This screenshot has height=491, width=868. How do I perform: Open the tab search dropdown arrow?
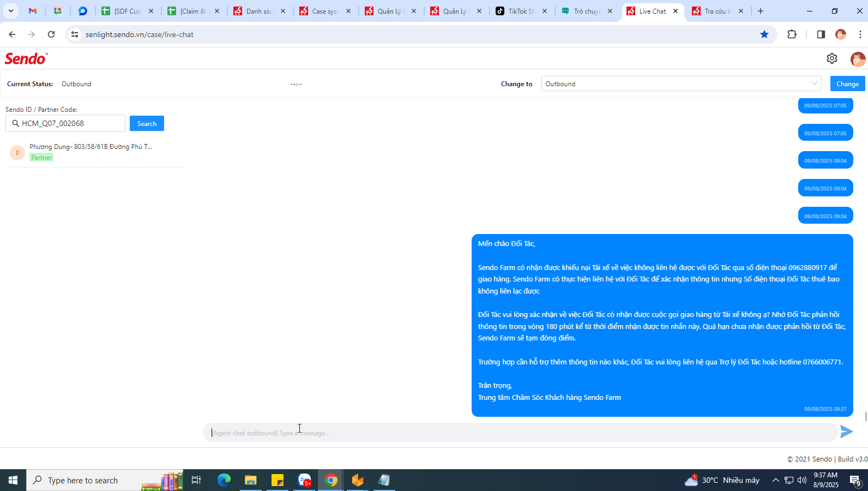tap(10, 11)
